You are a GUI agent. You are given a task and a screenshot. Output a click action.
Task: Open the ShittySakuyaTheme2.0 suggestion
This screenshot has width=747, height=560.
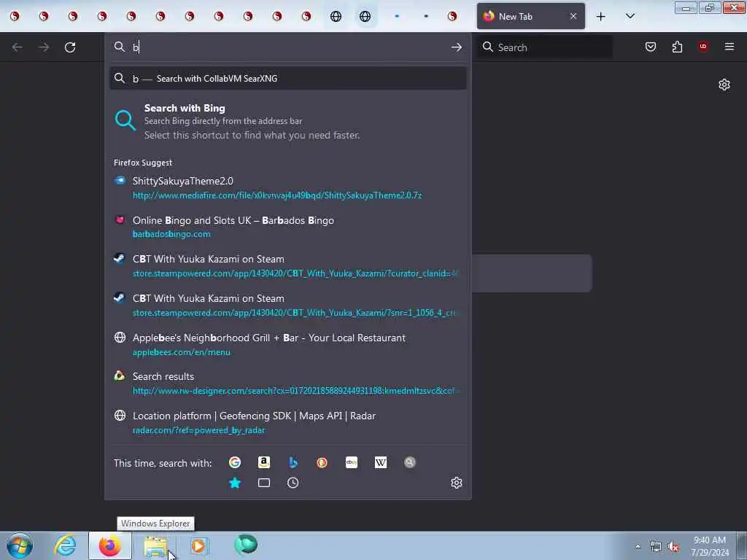point(287,187)
